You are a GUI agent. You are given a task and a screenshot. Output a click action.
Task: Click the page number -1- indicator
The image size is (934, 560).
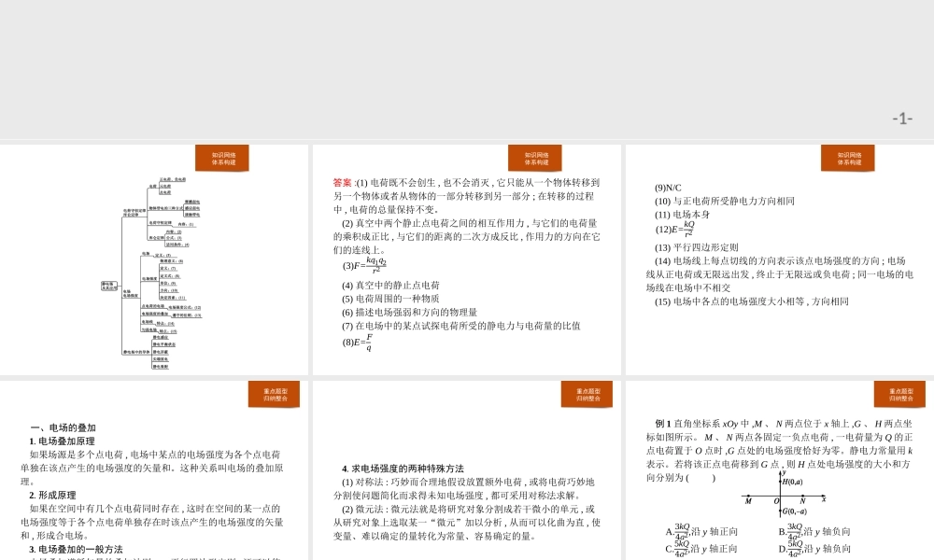[x=900, y=116]
